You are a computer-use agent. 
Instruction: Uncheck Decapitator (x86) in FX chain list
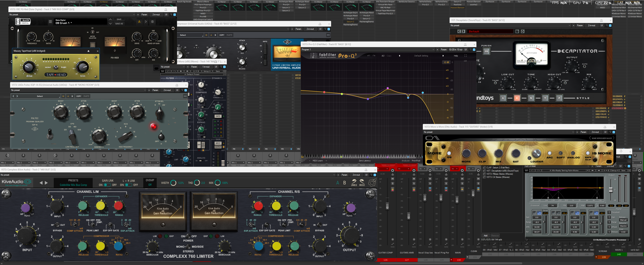tap(484, 171)
